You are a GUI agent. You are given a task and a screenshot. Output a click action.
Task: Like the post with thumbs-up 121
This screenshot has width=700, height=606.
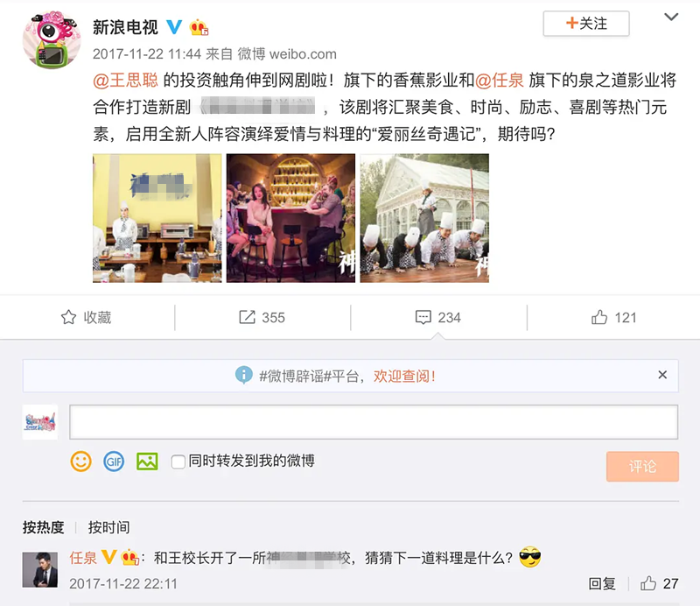tap(599, 317)
